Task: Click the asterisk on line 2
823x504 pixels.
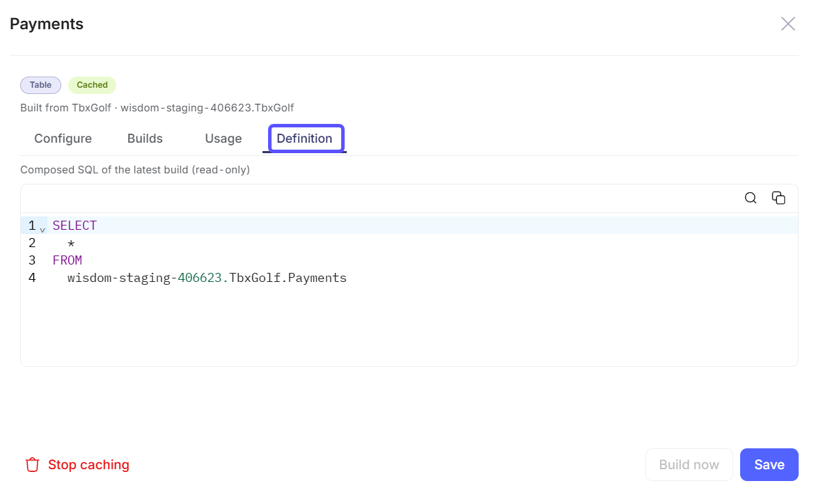Action: [x=71, y=244]
